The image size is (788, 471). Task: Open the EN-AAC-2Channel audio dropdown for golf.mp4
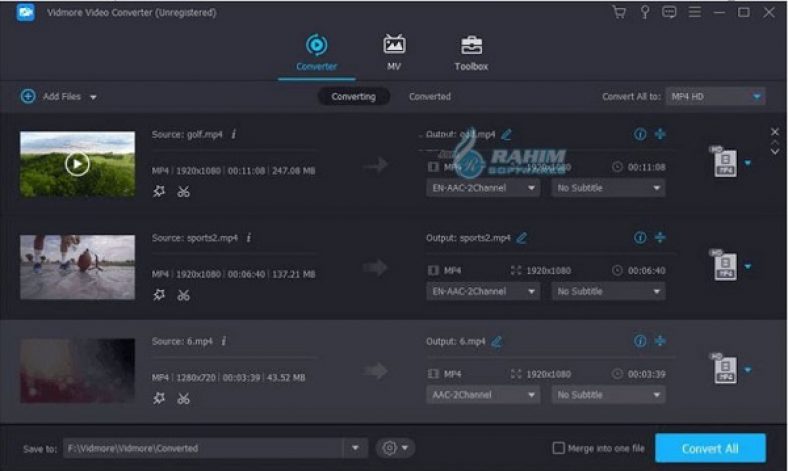tap(483, 188)
